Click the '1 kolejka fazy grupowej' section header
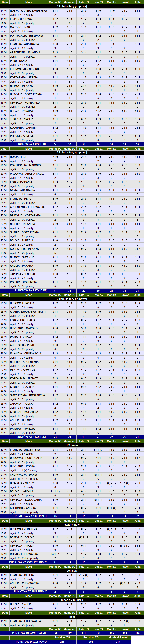 72,6
